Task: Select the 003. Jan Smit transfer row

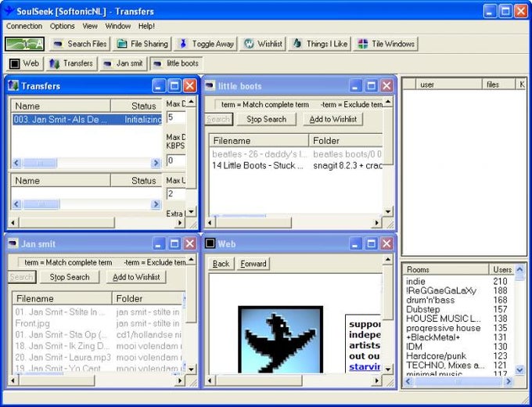Action: (x=87, y=120)
